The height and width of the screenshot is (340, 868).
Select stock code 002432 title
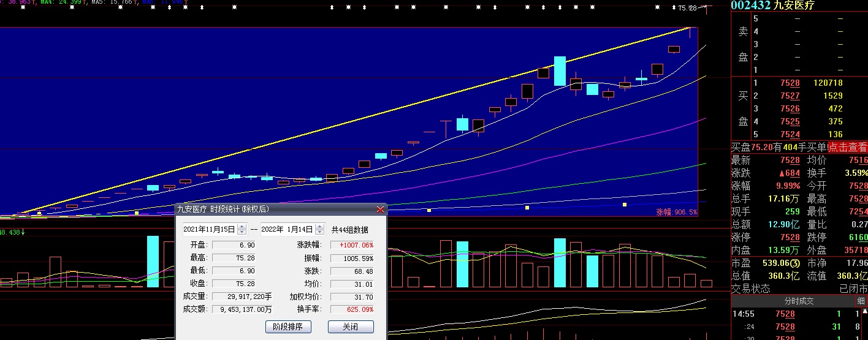coord(751,6)
